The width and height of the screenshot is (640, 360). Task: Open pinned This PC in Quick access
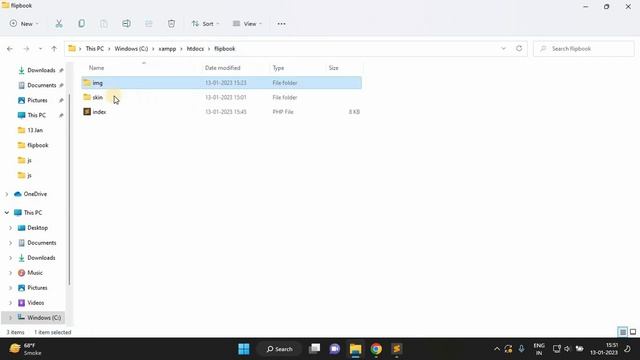click(x=36, y=115)
